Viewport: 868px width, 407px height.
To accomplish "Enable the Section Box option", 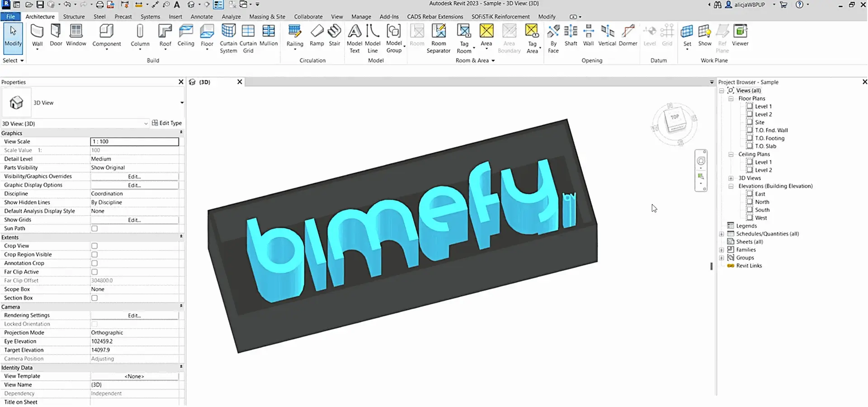I will coord(94,298).
